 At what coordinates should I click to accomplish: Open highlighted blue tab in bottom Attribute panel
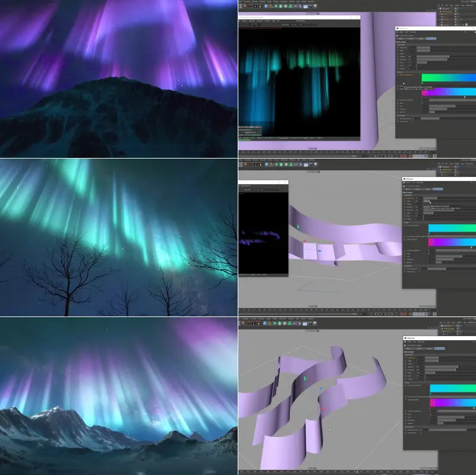click(439, 349)
